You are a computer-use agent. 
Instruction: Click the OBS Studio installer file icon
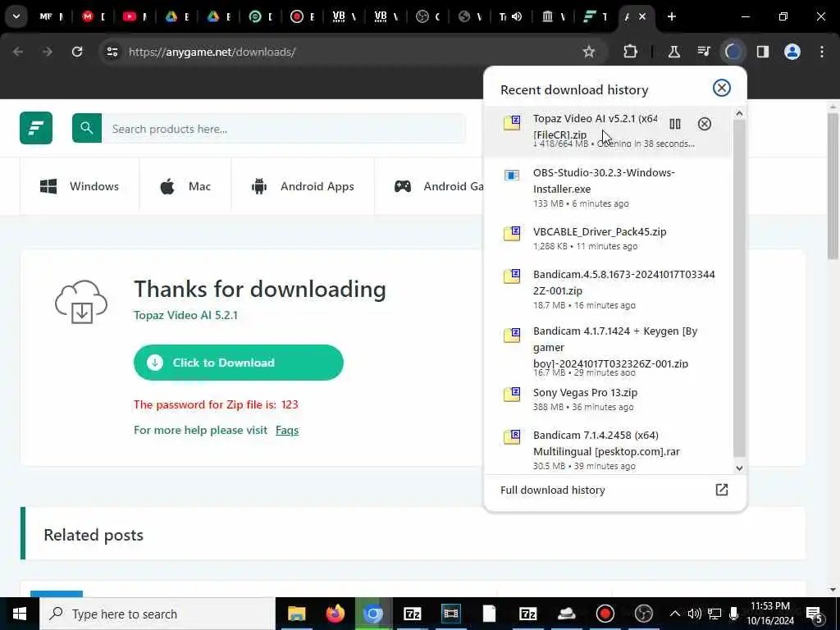[512, 176]
